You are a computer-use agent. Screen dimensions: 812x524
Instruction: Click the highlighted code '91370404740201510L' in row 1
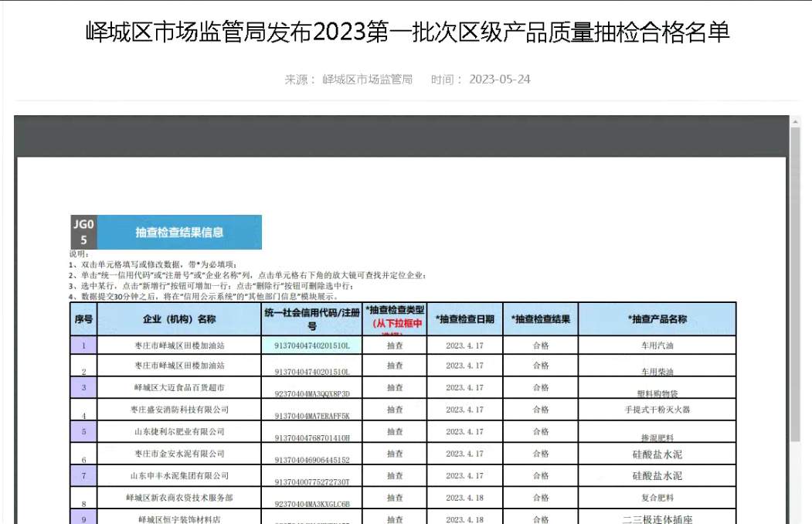[312, 345]
